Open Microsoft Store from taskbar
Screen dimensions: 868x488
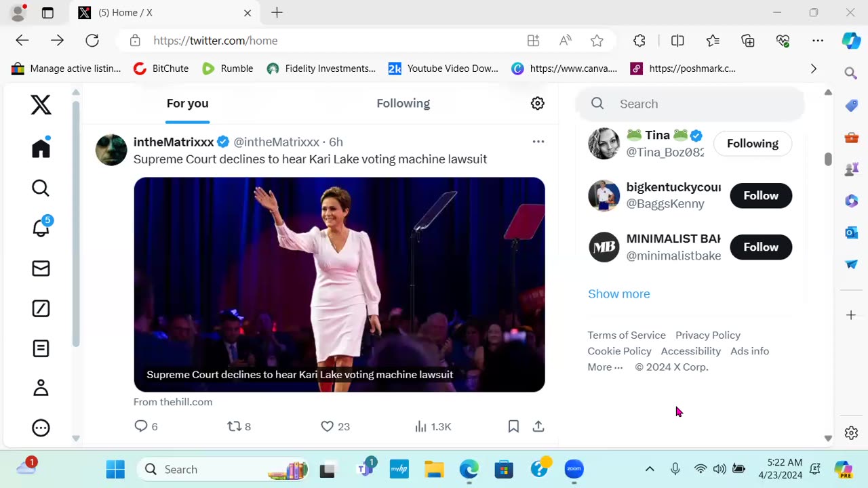click(504, 469)
